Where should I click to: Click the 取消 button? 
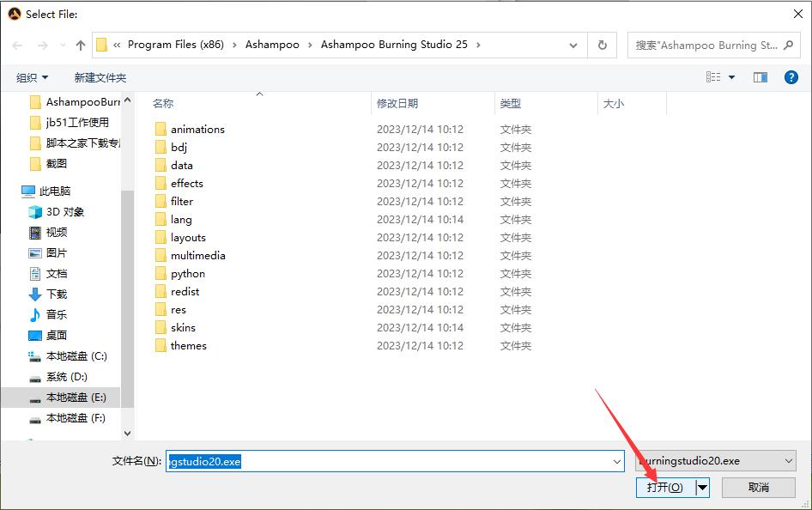click(759, 487)
